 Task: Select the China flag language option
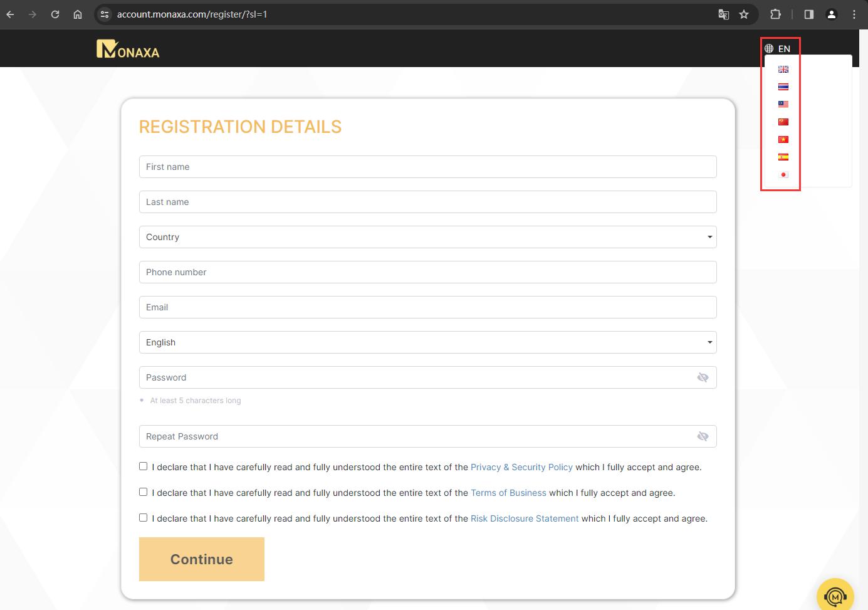tap(783, 122)
